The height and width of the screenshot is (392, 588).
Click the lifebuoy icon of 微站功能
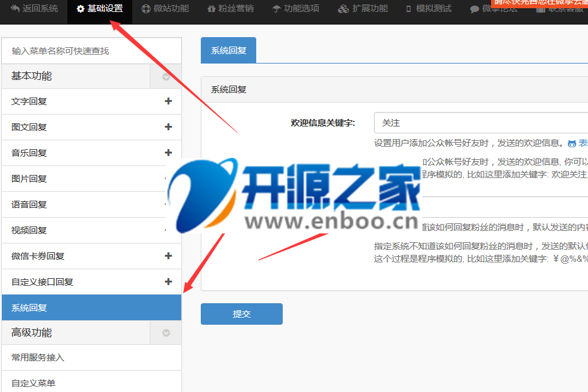146,9
